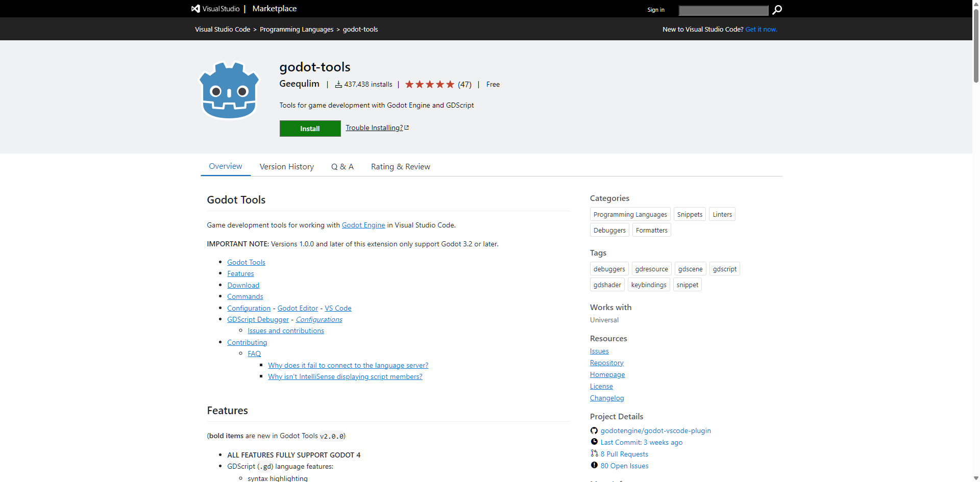Open the italic Configurations link
This screenshot has height=482, width=980.
pos(319,319)
